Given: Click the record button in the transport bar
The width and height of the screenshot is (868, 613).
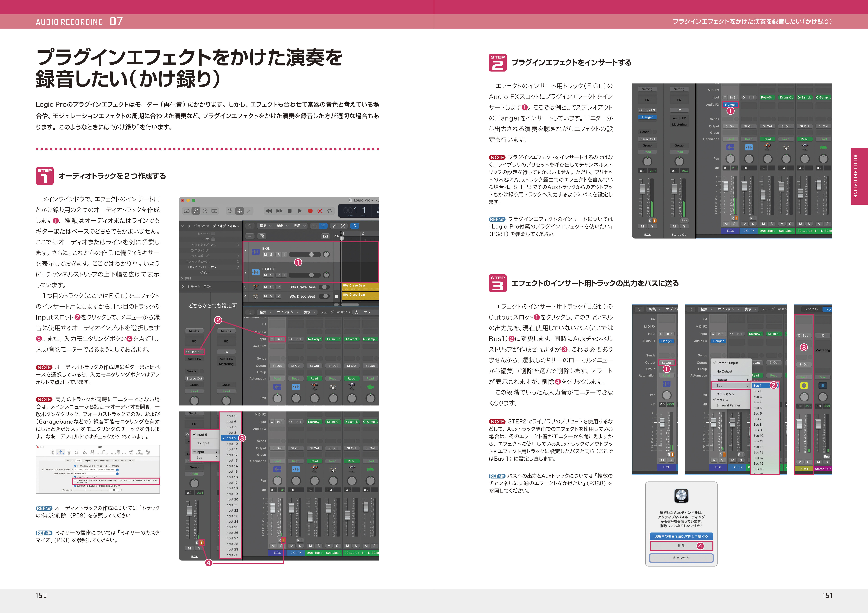Looking at the screenshot, I should click(x=310, y=211).
